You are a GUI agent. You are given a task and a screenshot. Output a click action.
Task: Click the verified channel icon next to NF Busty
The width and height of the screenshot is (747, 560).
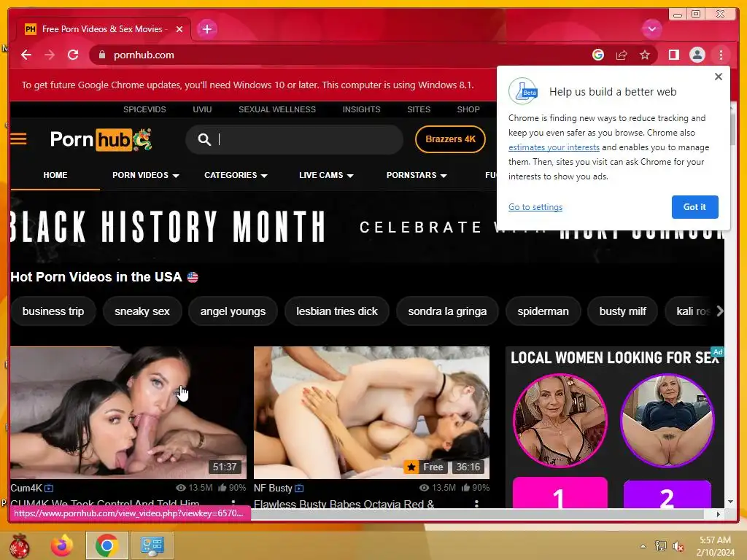pyautogui.click(x=299, y=488)
